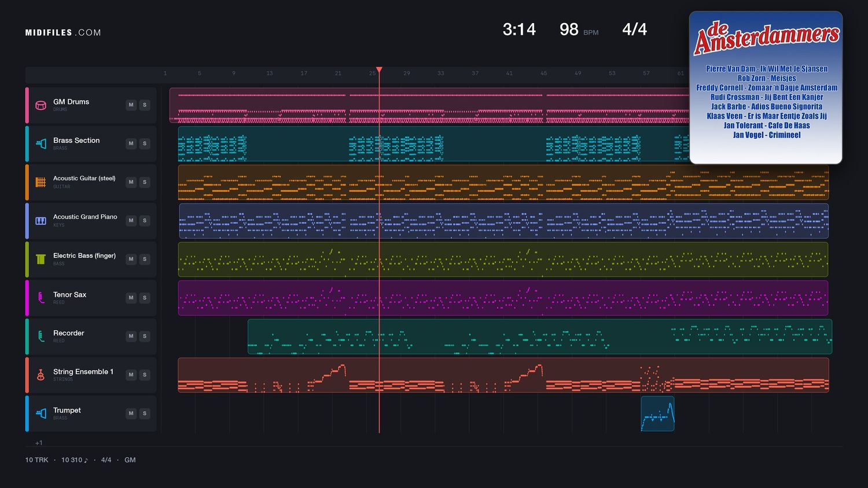The width and height of the screenshot is (868, 488).
Task: Solo the Tenor Sax track
Action: [x=145, y=298]
